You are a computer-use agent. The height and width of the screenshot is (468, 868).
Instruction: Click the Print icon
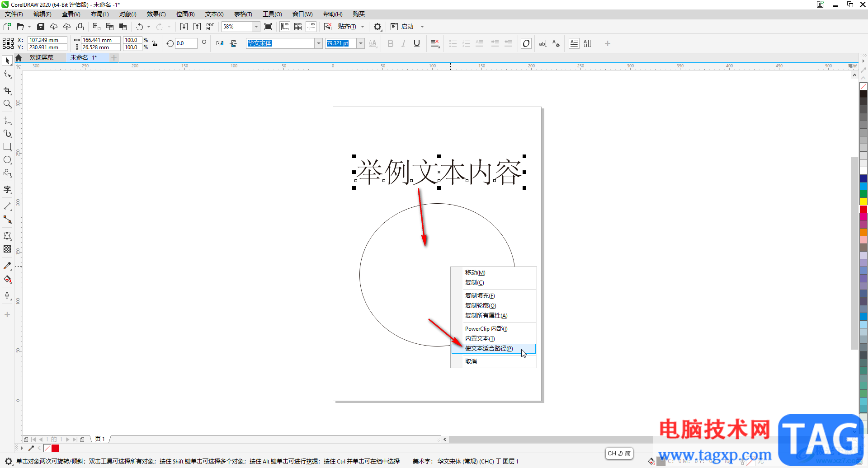[x=80, y=27]
